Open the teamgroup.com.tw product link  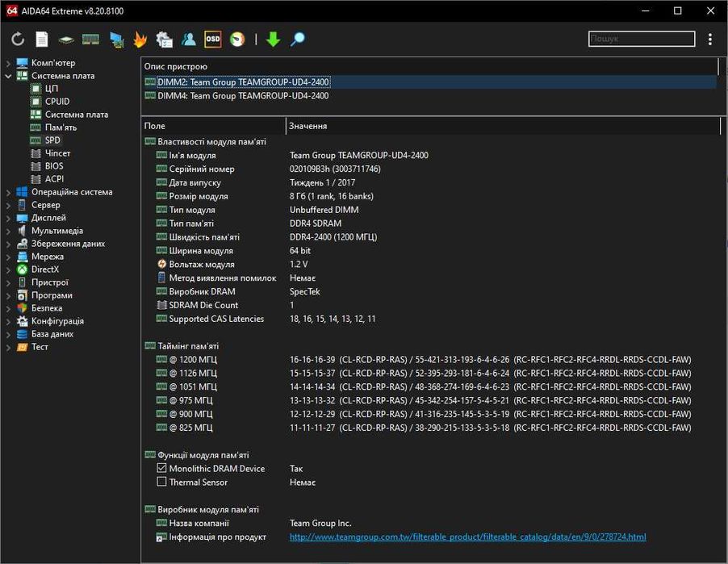(x=467, y=537)
